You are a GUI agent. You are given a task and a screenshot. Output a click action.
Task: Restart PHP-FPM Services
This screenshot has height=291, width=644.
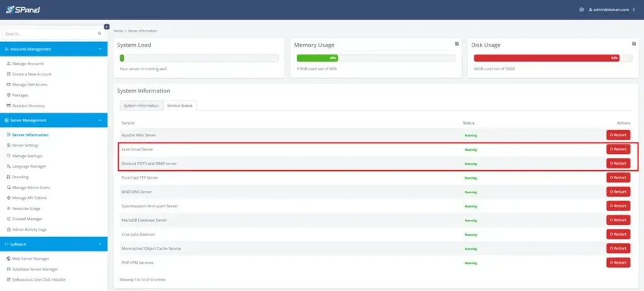click(618, 262)
